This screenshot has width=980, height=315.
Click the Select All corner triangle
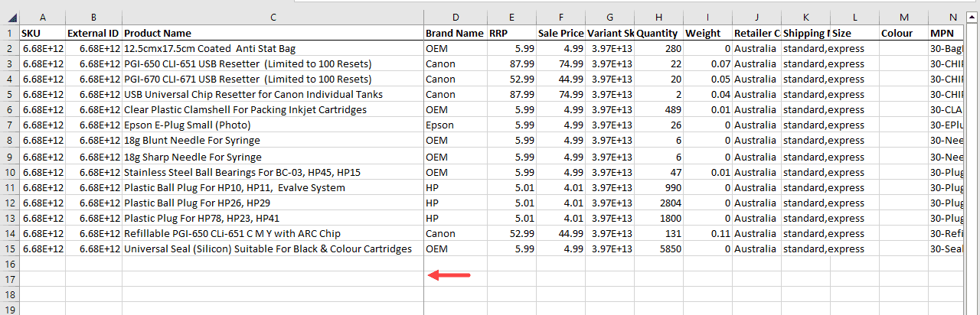[9, 17]
